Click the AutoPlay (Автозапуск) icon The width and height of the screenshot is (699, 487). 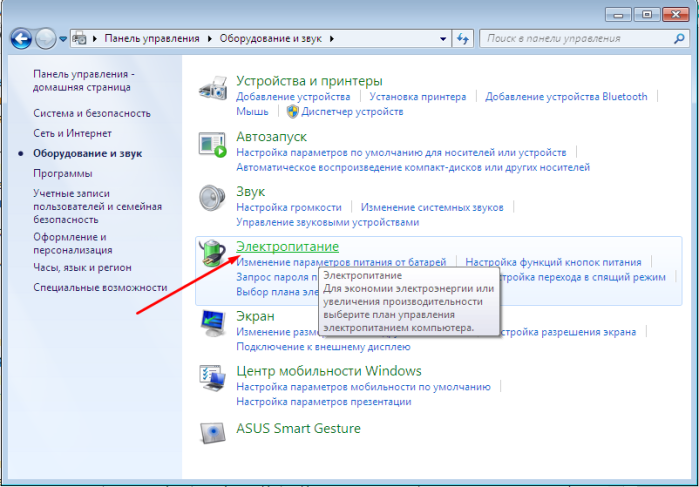[x=213, y=144]
